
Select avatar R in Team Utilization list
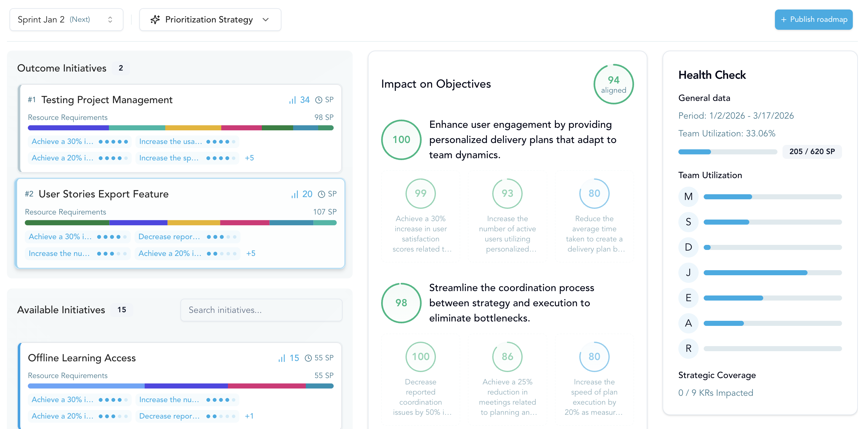point(689,349)
